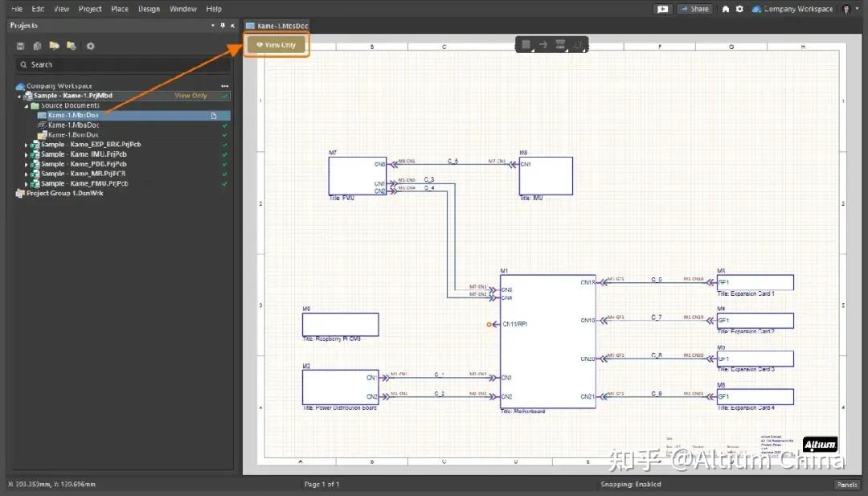This screenshot has height=496, width=868.
Task: Select the Expansion Card 4 module
Action: point(755,397)
